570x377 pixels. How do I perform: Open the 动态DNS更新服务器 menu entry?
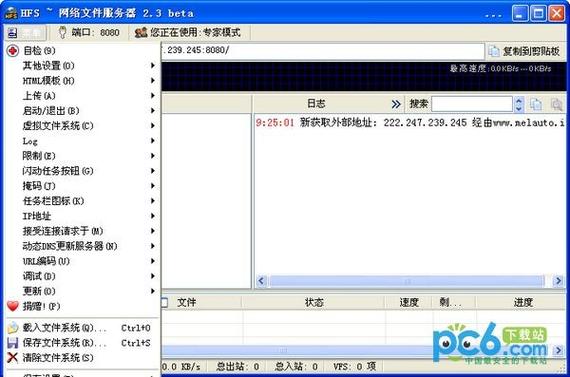pyautogui.click(x=83, y=246)
